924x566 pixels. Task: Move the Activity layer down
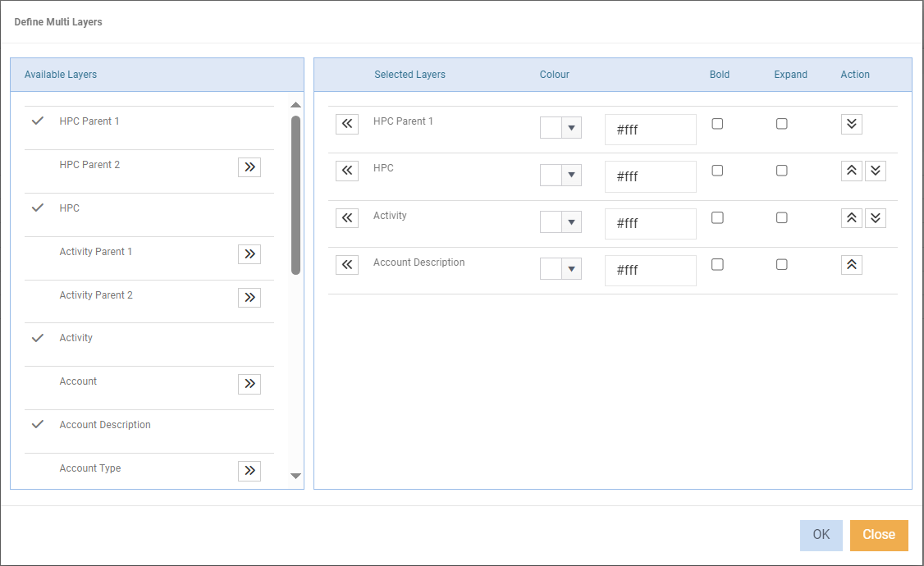click(876, 217)
